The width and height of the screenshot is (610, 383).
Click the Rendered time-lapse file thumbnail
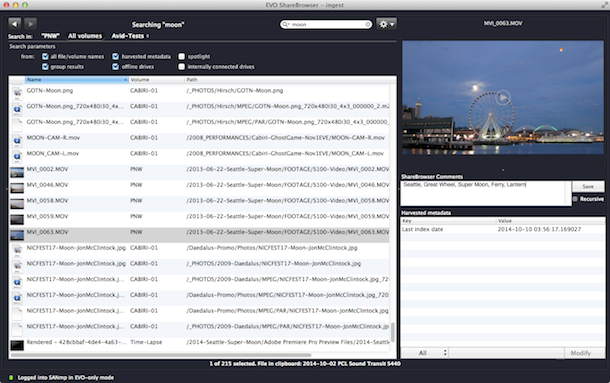pos(17,345)
